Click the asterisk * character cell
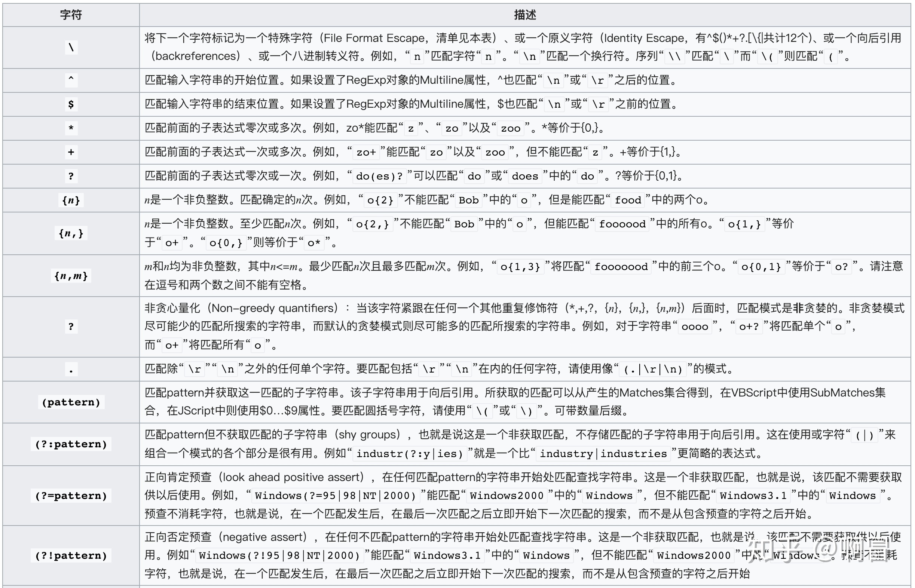The width and height of the screenshot is (915, 588). pyautogui.click(x=71, y=128)
